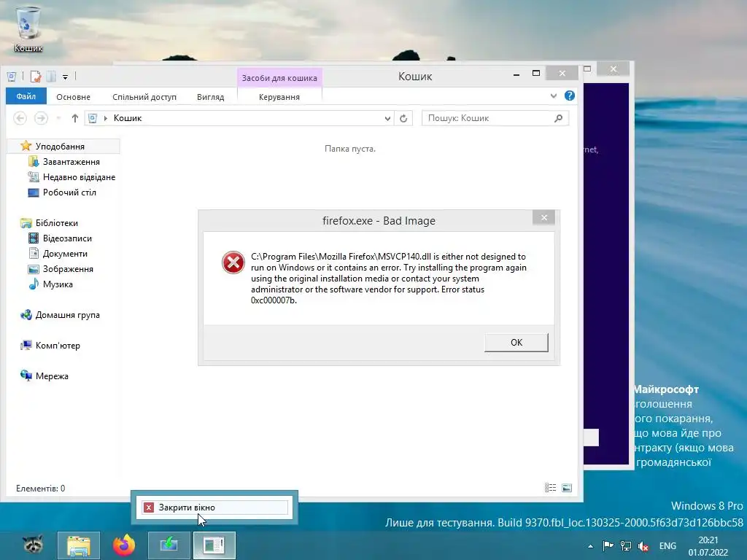Open Відеозаписи library

(67, 238)
